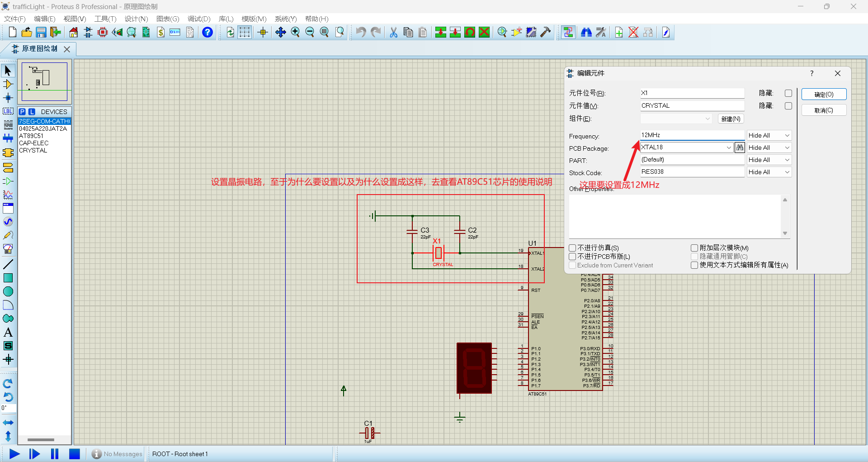This screenshot has width=868, height=462.
Task: Click the Frequency 12MHz input field
Action: coord(692,135)
